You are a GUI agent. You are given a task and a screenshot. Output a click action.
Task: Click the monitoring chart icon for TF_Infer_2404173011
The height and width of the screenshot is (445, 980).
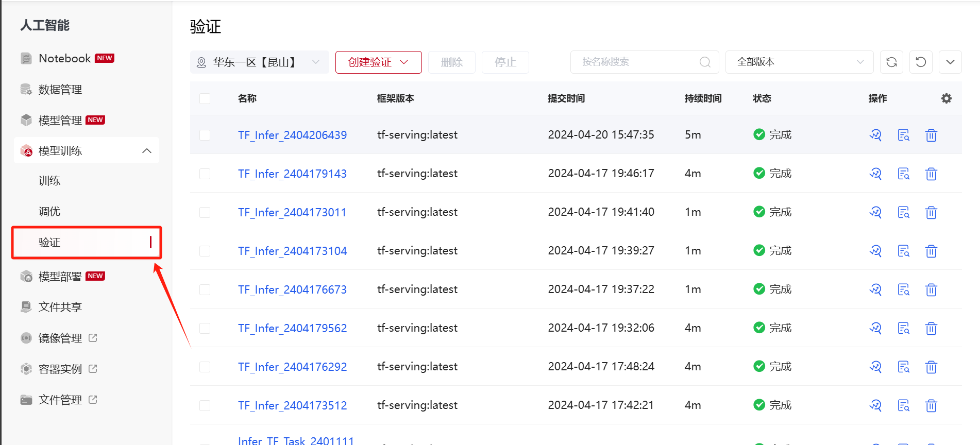[875, 212]
